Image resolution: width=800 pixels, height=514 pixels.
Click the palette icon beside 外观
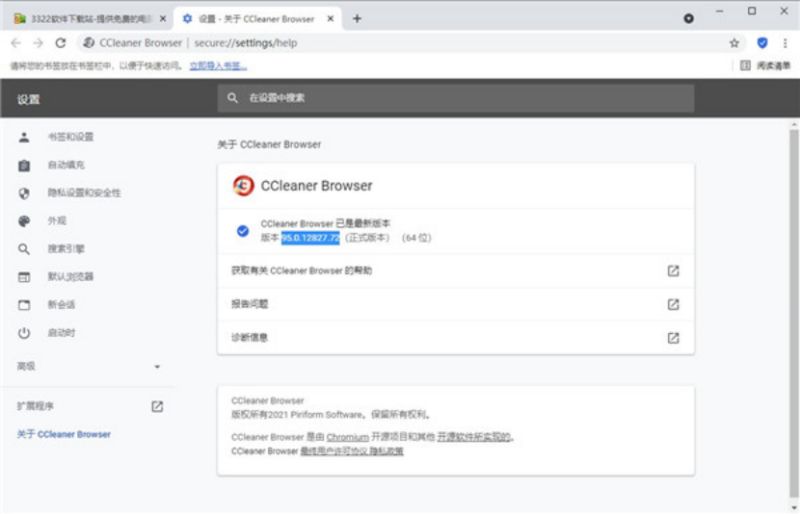tap(24, 221)
